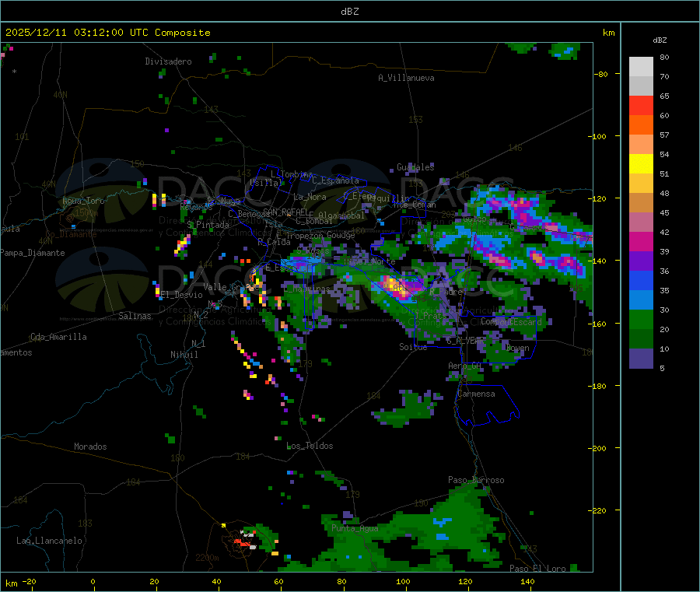
Task: Click the 'Cda_Amarilla' label
Action: click(x=58, y=337)
